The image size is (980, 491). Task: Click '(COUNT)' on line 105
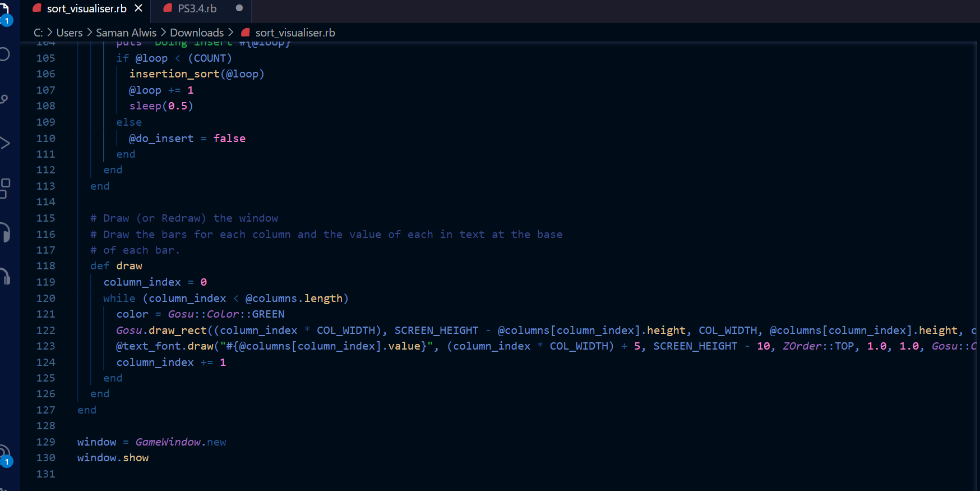(210, 58)
